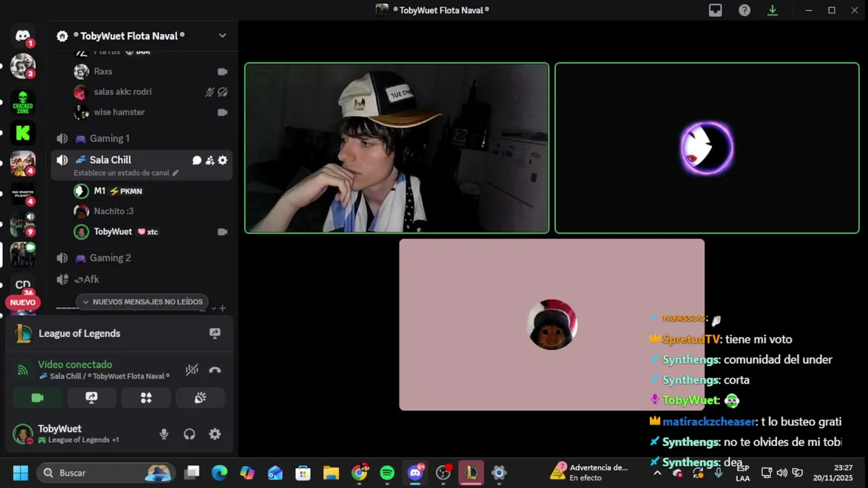Jump to 'Nuevos mensajes no leídos'
Image resolution: width=868 pixels, height=488 pixels.
[141, 302]
